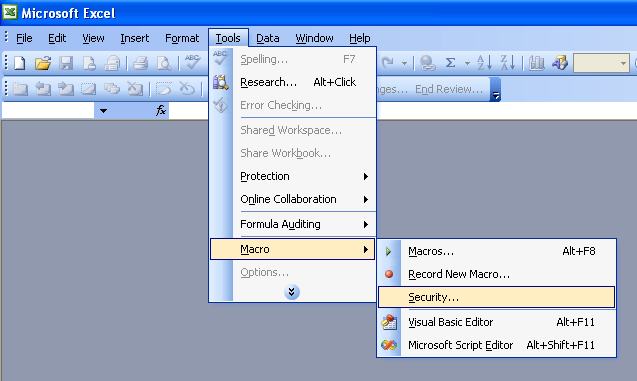Open the Format menu
The image size is (637, 381).
coord(182,38)
